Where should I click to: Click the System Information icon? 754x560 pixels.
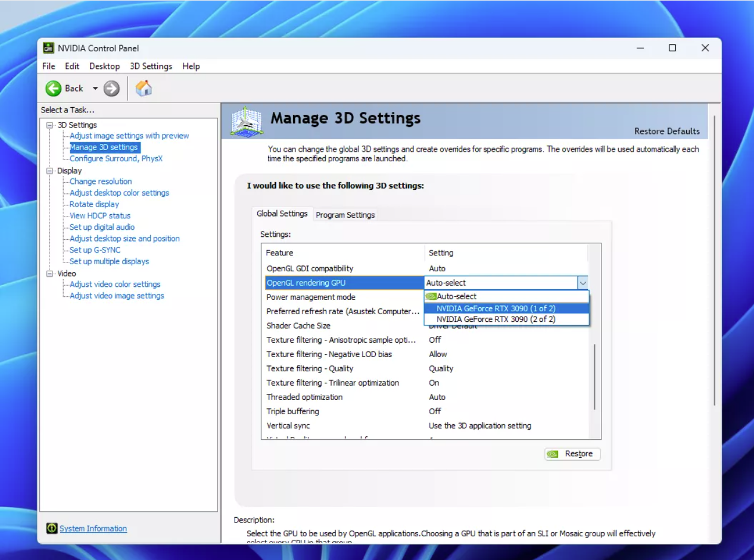click(x=52, y=528)
